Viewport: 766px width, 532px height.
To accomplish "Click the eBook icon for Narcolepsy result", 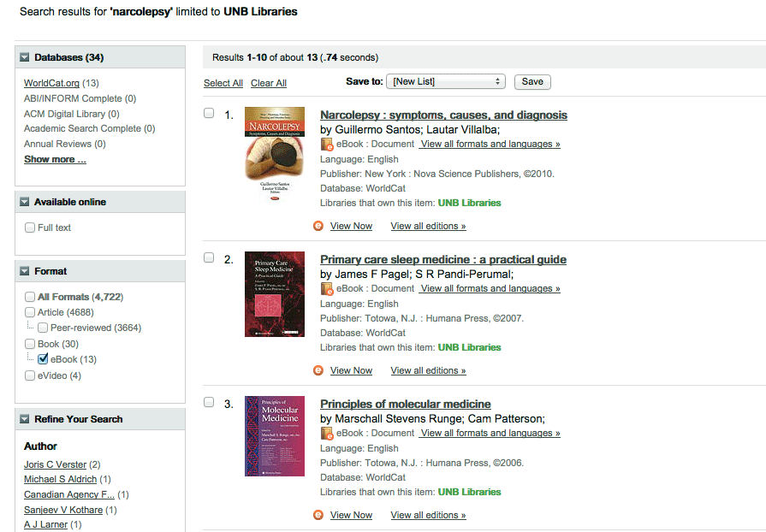I will click(x=327, y=145).
